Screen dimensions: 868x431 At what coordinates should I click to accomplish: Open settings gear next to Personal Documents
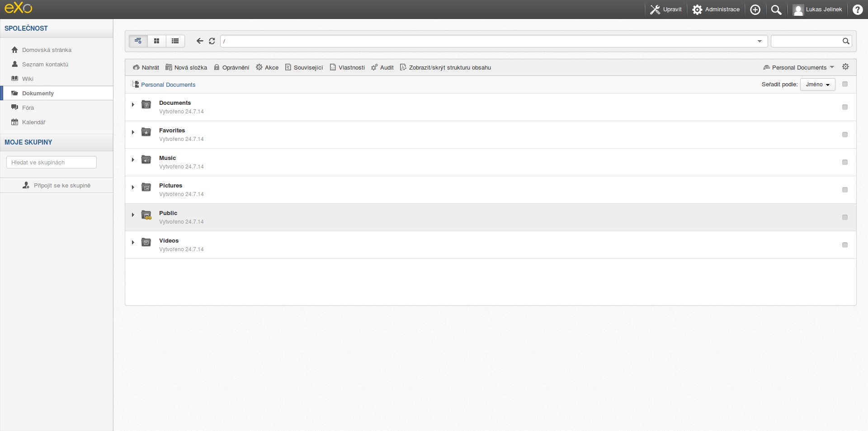pos(845,67)
